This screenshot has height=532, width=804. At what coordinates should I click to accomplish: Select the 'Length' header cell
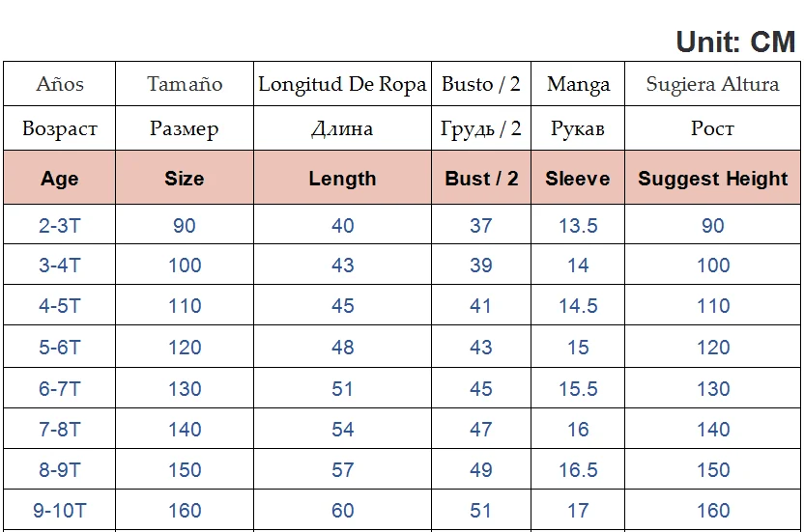[343, 179]
